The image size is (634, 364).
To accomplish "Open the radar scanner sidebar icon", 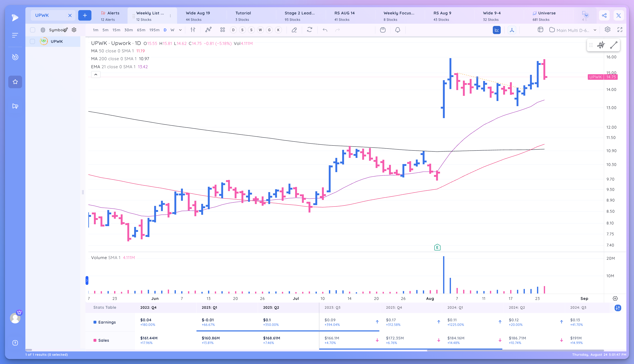I will (x=15, y=57).
